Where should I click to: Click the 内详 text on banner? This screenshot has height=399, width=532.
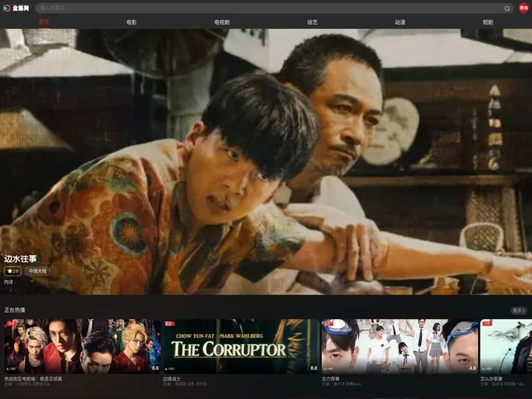pos(8,282)
